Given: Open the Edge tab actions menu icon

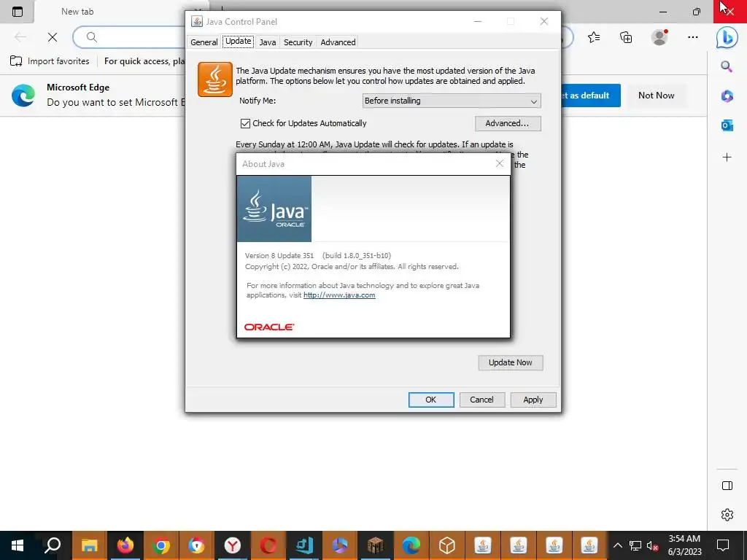Looking at the screenshot, I should coord(18,12).
